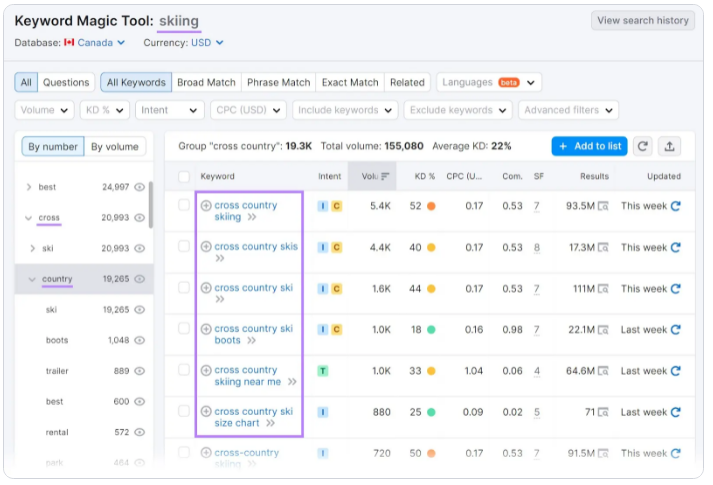The image size is (713, 485).
Task: Open the cross country skis keyword link
Action: click(256, 246)
